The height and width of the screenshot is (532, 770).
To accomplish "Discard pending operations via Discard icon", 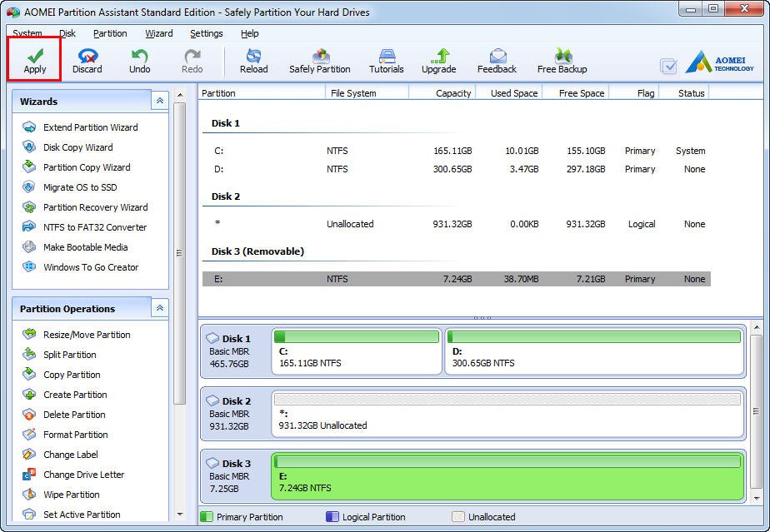I will [87, 59].
